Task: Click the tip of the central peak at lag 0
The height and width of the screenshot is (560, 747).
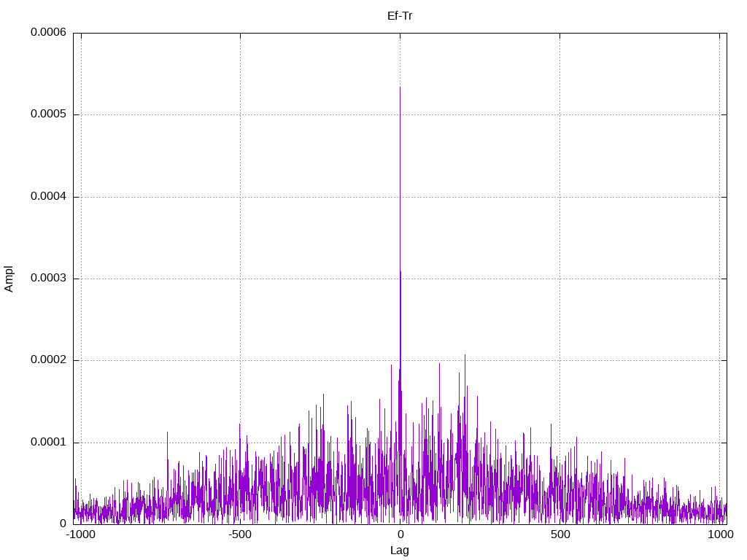Action: 400,87
